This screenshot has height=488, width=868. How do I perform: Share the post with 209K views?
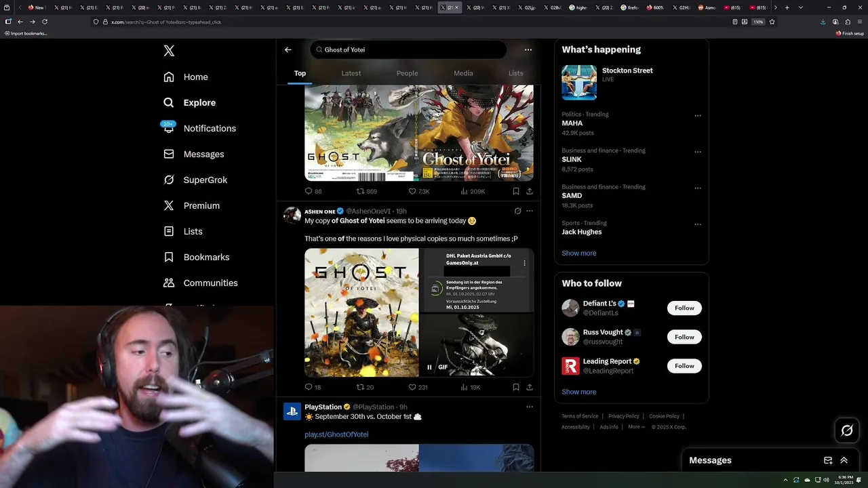530,192
